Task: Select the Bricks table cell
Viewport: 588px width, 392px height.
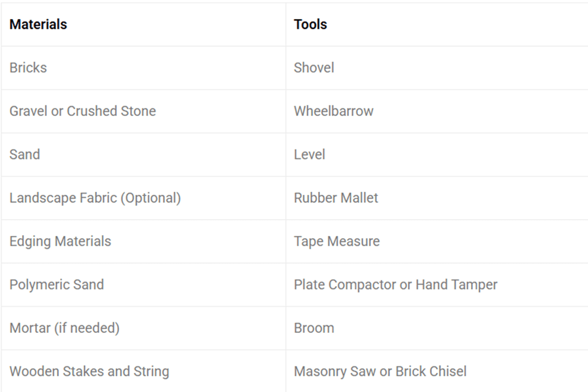Action: (28, 68)
